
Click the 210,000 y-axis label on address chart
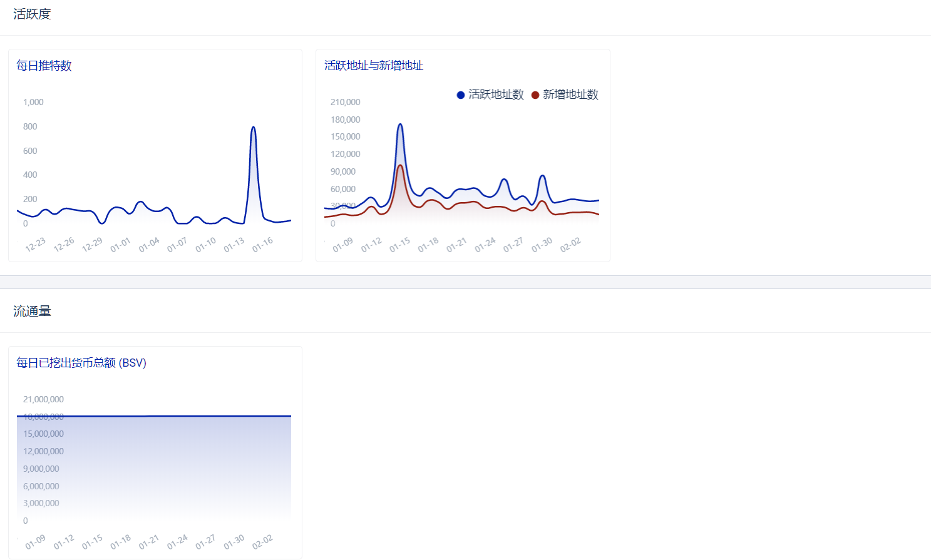(345, 102)
